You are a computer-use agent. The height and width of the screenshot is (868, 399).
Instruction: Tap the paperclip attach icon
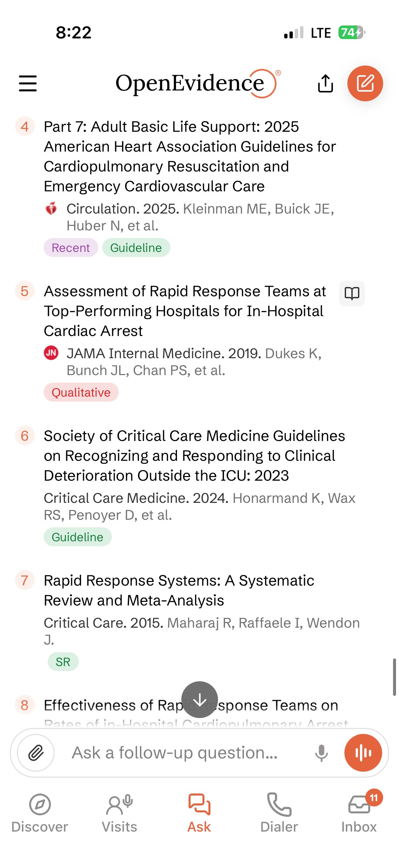point(36,752)
